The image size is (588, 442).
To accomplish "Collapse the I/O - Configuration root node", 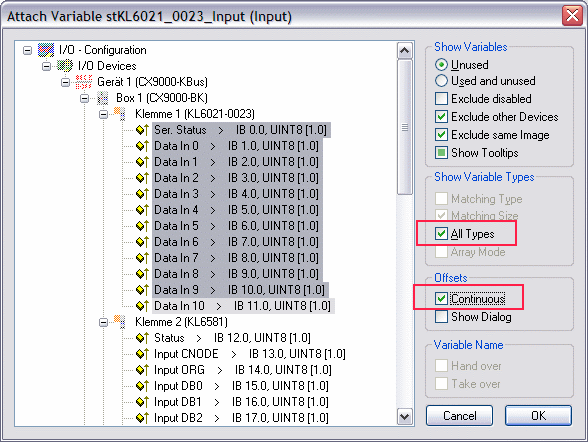I will click(27, 50).
